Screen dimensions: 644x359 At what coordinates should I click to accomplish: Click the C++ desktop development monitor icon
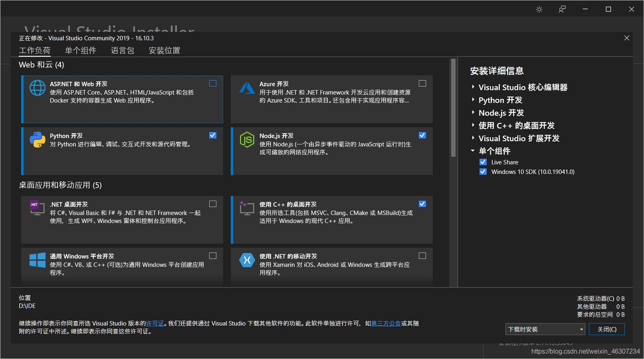(247, 208)
